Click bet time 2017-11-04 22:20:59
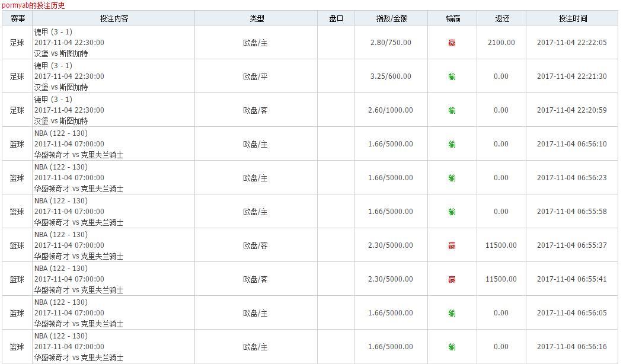This screenshot has width=623, height=364. tap(572, 110)
